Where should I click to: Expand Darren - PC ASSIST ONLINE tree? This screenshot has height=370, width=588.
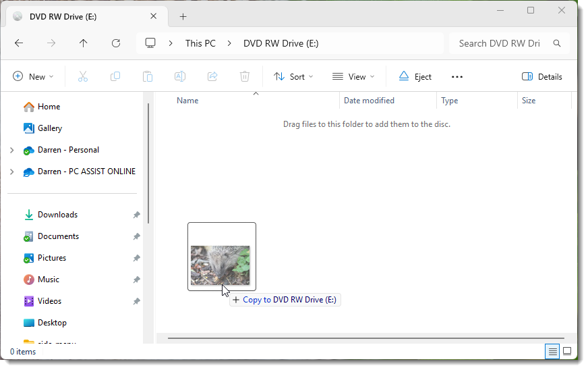11,171
